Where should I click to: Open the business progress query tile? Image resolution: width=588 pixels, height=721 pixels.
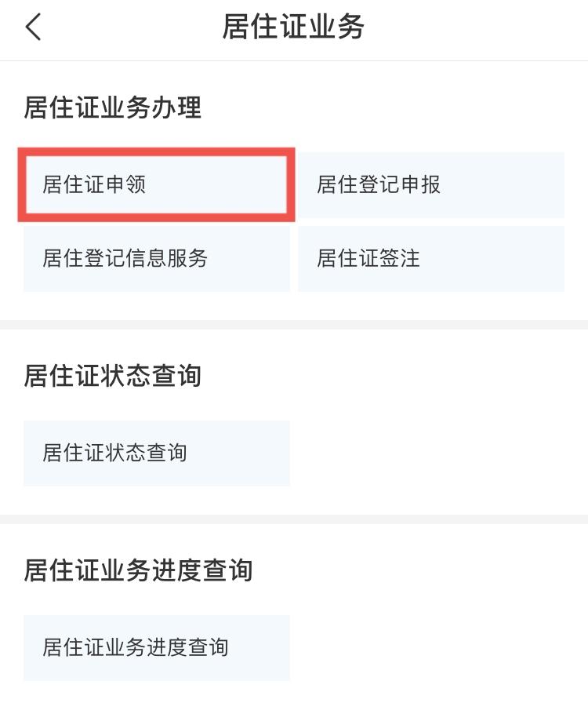coord(157,648)
